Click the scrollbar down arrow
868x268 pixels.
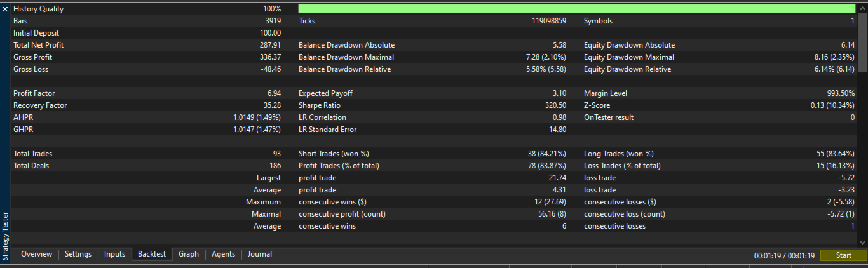(x=862, y=242)
